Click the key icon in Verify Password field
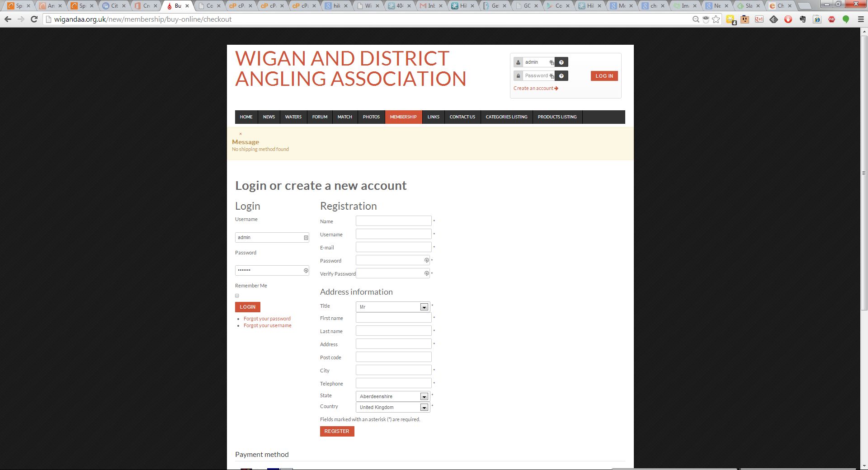 click(426, 273)
